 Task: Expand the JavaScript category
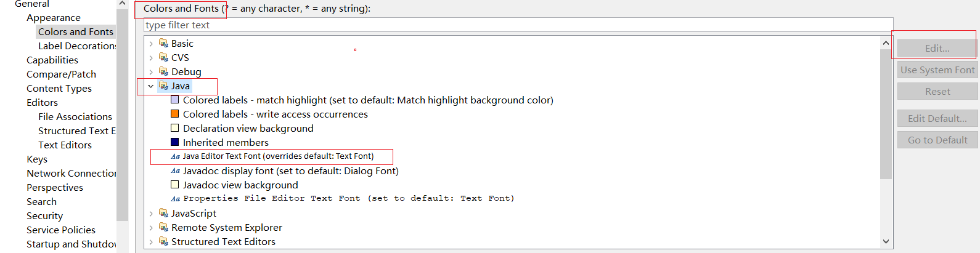tap(150, 214)
